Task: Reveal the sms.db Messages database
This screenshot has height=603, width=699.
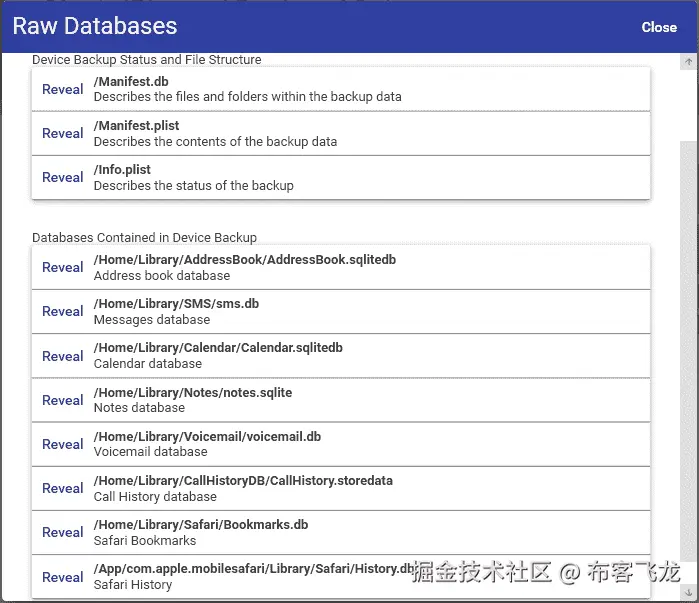Action: (62, 312)
